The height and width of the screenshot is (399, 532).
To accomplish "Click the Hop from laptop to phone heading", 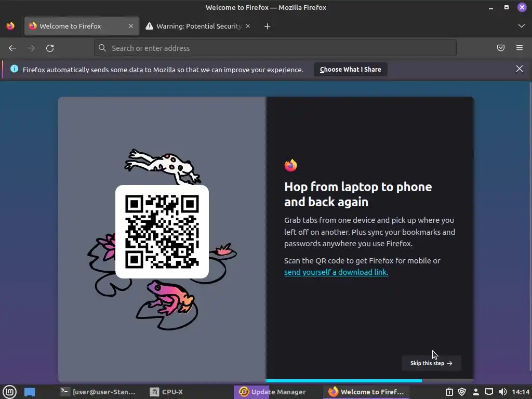I will [358, 194].
